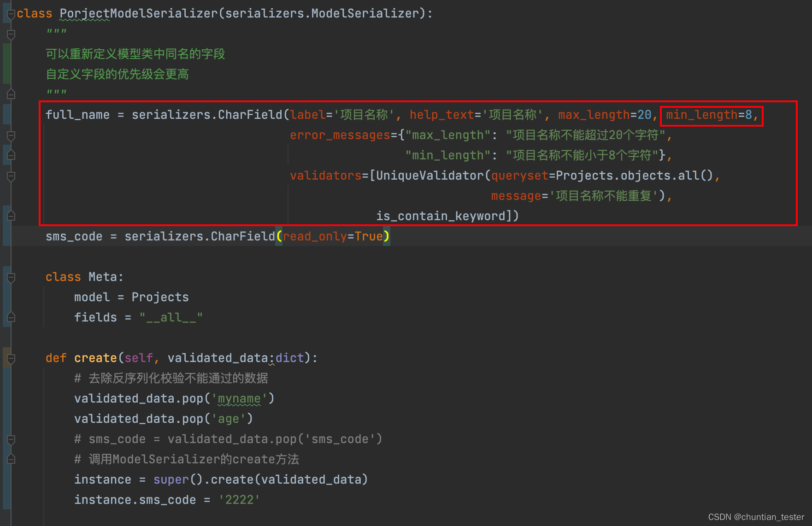The width and height of the screenshot is (812, 526).
Task: Click super().create(validated_data) call
Action: pyautogui.click(x=260, y=479)
